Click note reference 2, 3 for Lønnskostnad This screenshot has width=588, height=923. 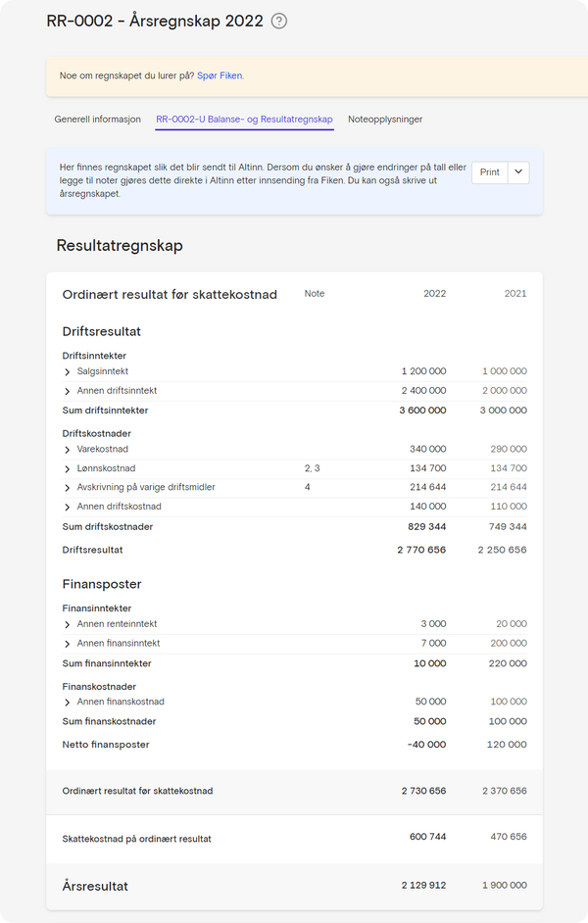pyautogui.click(x=312, y=467)
